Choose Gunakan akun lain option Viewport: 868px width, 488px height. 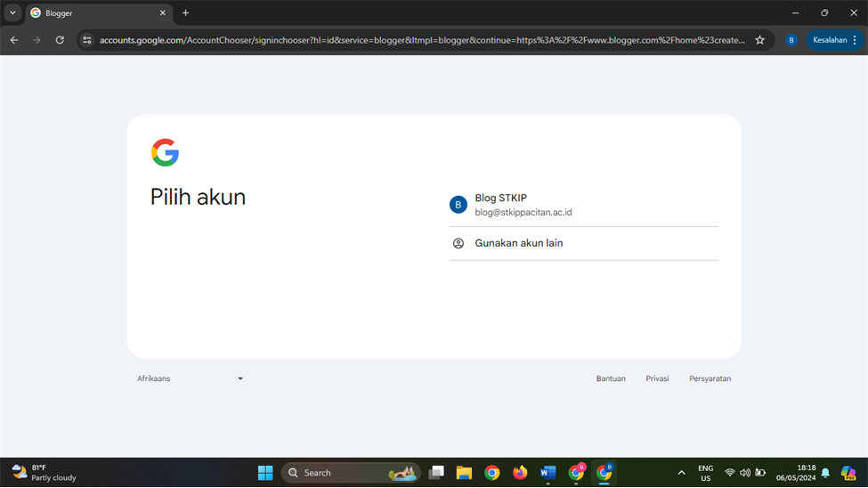[x=583, y=243]
